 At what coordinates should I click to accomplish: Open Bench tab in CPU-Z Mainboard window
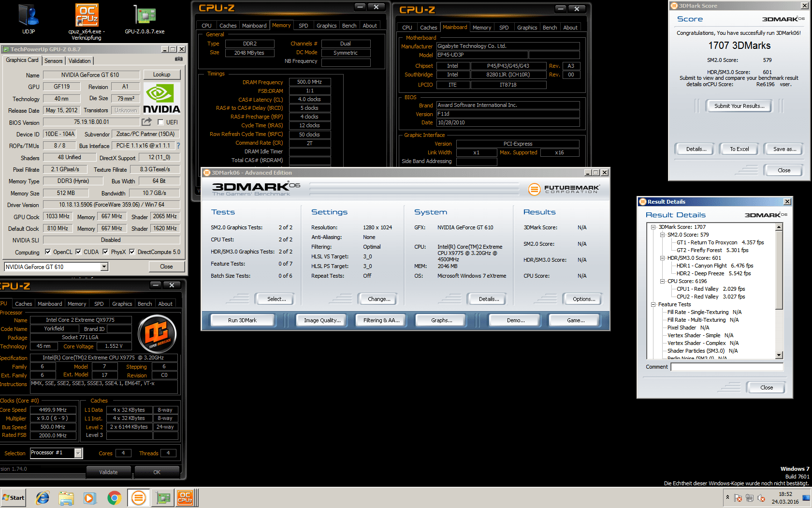(550, 28)
